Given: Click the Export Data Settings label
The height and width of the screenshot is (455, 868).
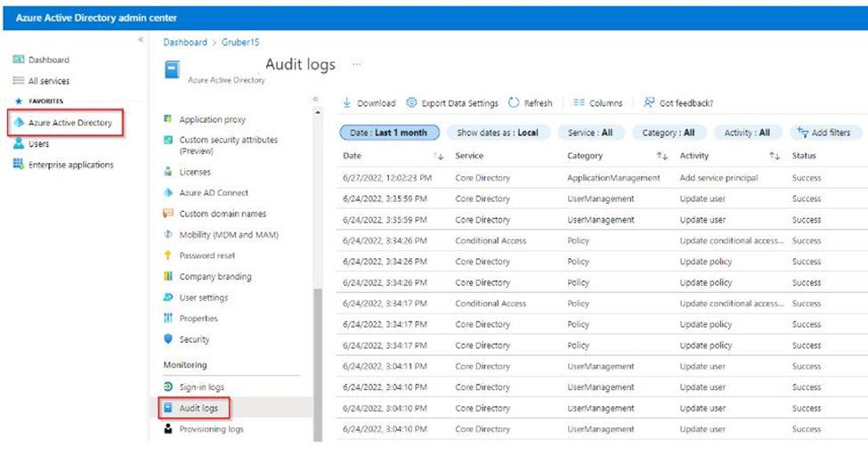Looking at the screenshot, I should click(460, 103).
